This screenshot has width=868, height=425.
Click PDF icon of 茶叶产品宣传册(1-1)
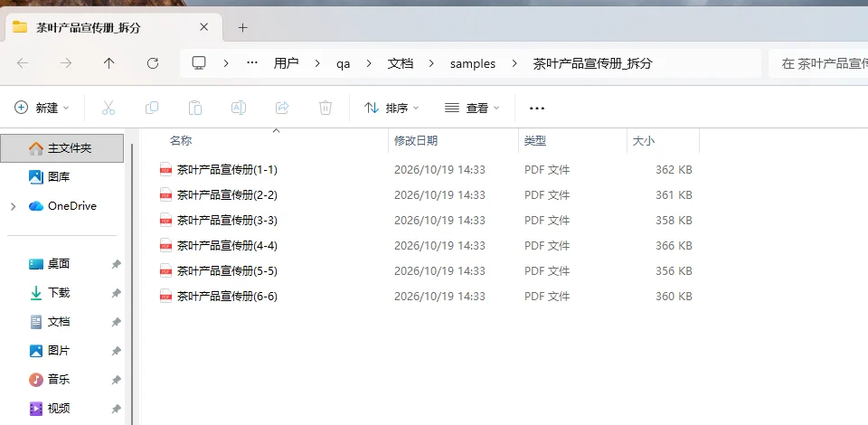165,169
